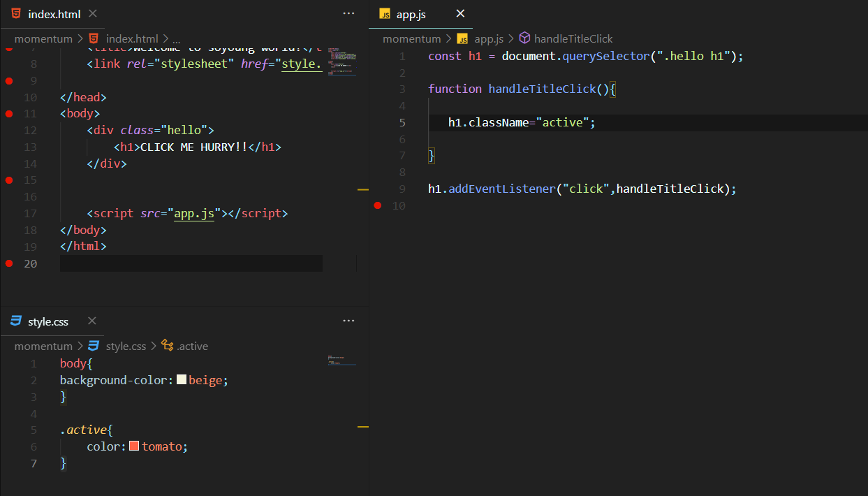Click cube symbol icon before handleTitleClick
The height and width of the screenshot is (496, 868).
(524, 38)
